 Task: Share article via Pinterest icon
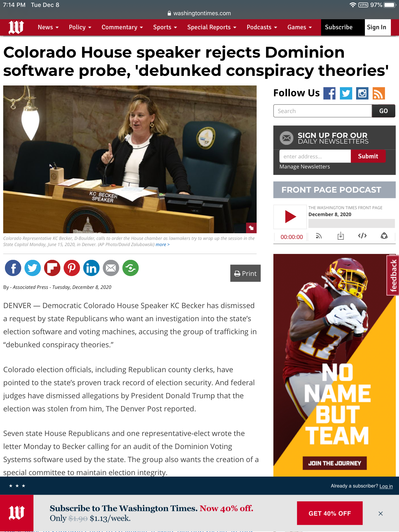72,268
